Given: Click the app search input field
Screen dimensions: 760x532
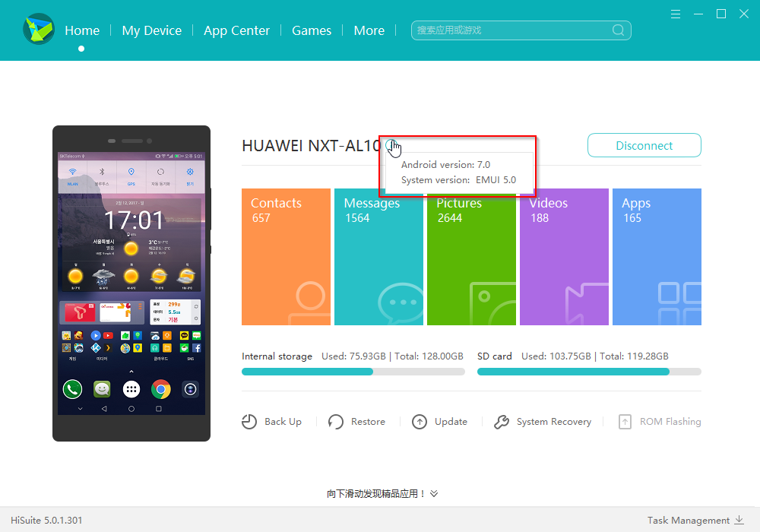Looking at the screenshot, I should pyautogui.click(x=513, y=30).
